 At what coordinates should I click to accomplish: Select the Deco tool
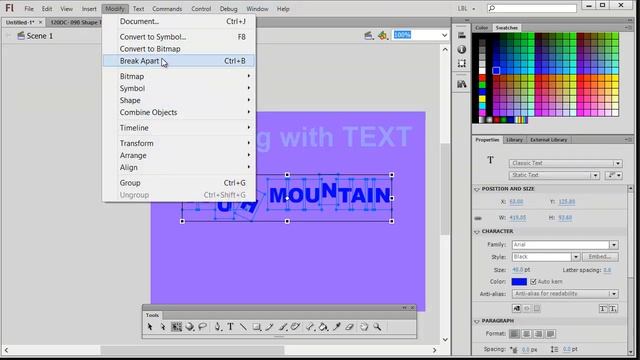296,327
